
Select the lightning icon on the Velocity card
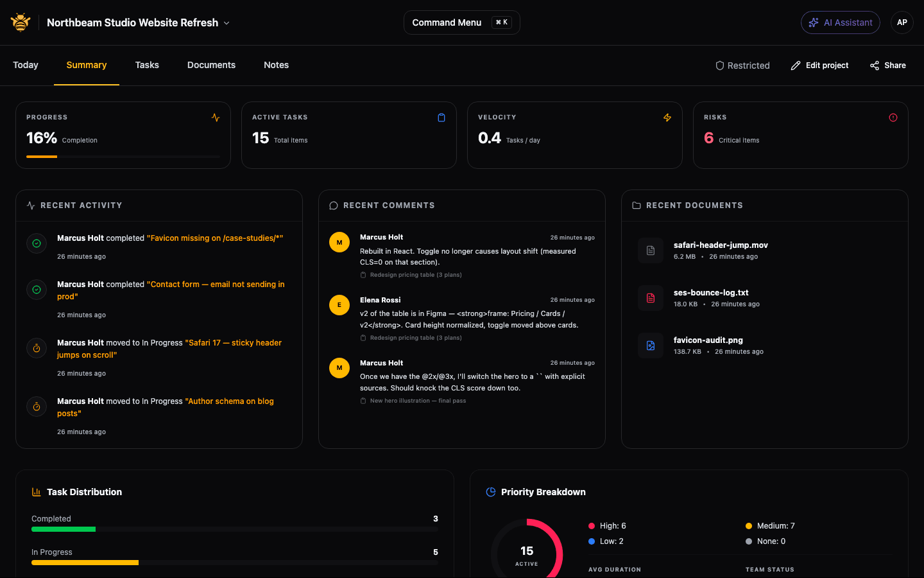tap(667, 118)
